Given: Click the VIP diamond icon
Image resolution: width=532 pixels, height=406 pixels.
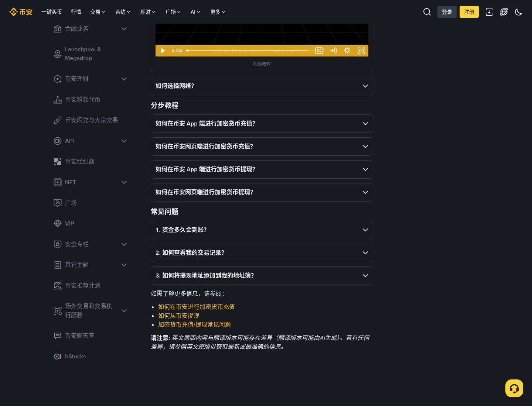Looking at the screenshot, I should coord(58,224).
